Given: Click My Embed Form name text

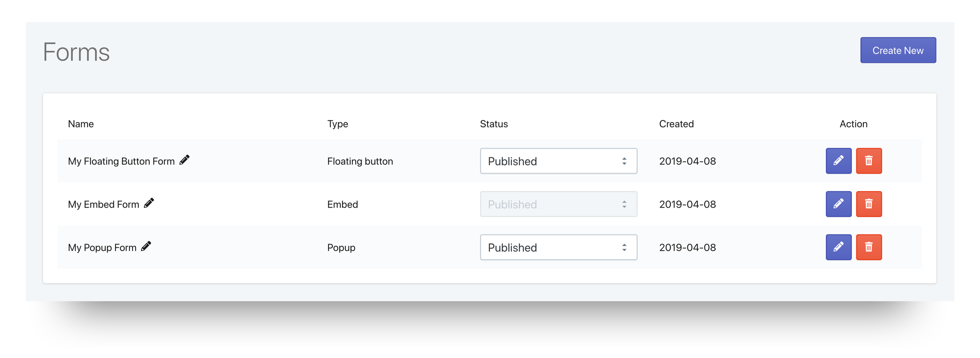Looking at the screenshot, I should pos(103,204).
